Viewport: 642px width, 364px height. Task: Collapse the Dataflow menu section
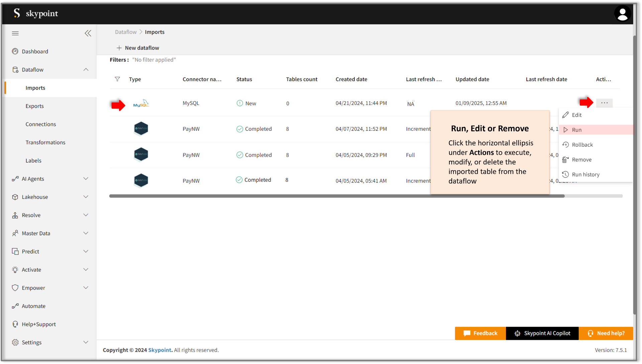point(86,70)
